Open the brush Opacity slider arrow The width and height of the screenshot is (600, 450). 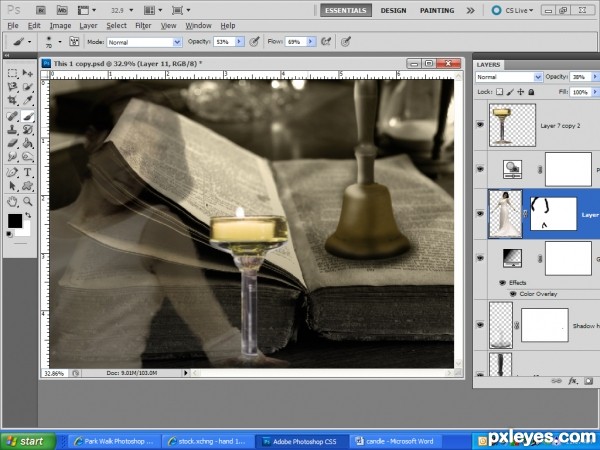[240, 41]
